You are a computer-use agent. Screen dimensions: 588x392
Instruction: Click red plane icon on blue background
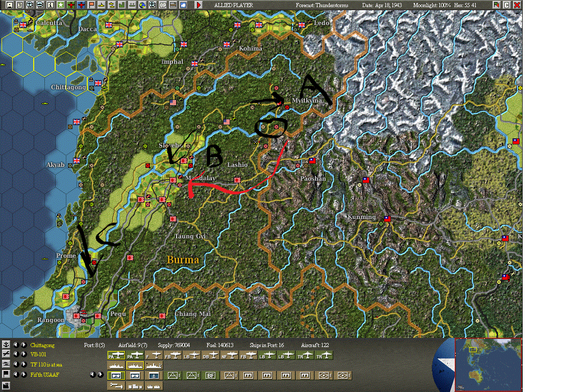click(81, 5)
